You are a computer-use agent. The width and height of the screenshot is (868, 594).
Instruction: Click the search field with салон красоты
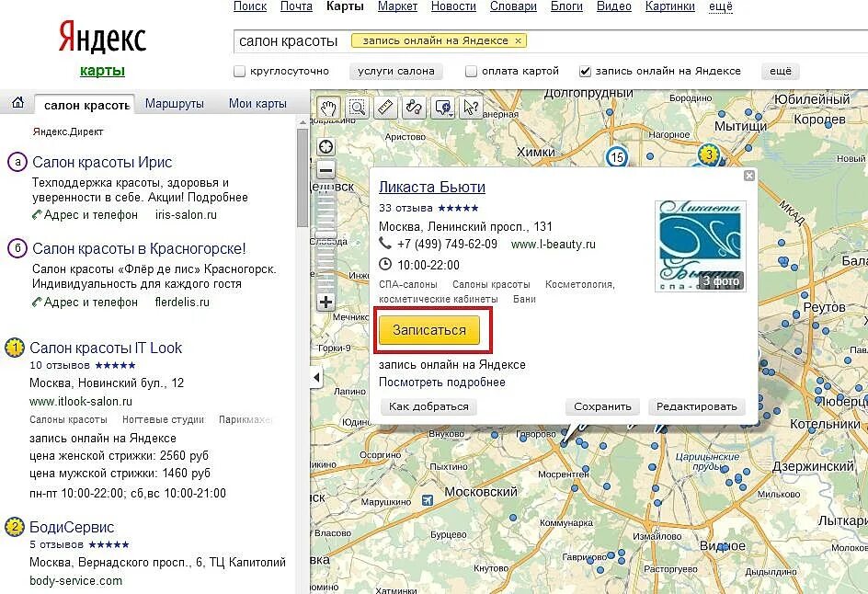click(x=551, y=41)
